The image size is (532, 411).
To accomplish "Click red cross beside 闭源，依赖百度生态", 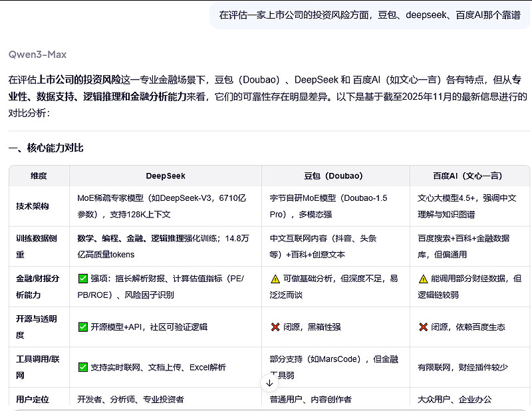I will [x=423, y=327].
